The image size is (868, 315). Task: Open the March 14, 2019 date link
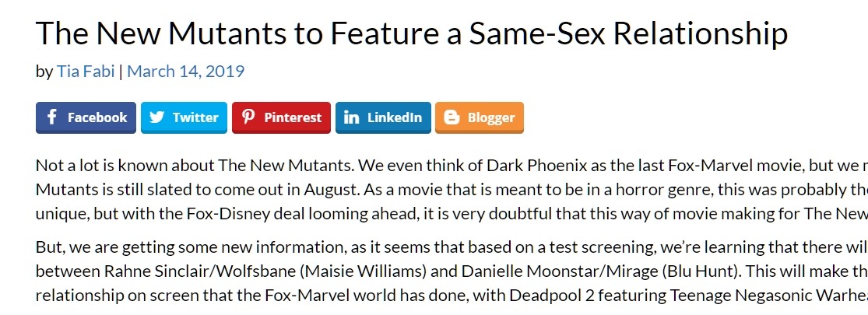(185, 72)
